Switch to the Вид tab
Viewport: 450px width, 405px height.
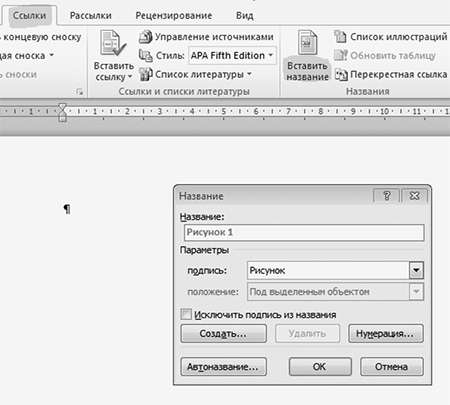[x=245, y=15]
